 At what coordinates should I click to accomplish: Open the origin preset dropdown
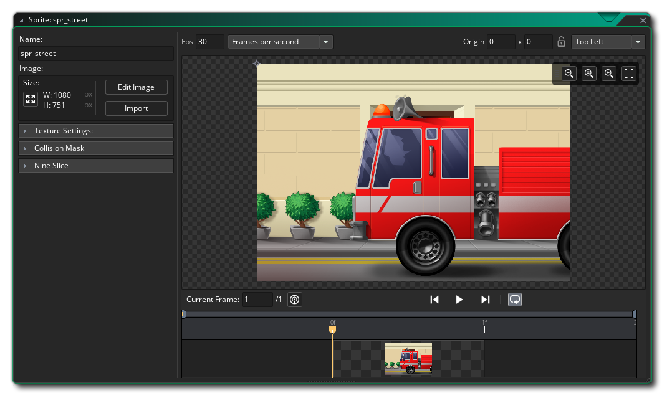pos(608,42)
